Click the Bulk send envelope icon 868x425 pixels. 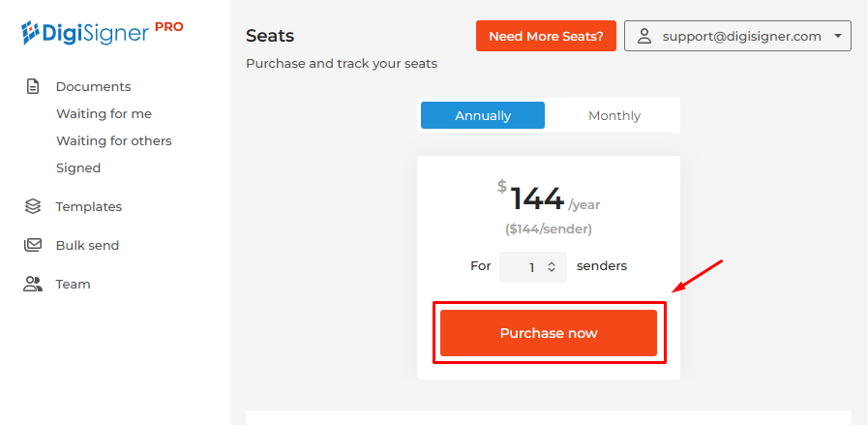tap(33, 245)
